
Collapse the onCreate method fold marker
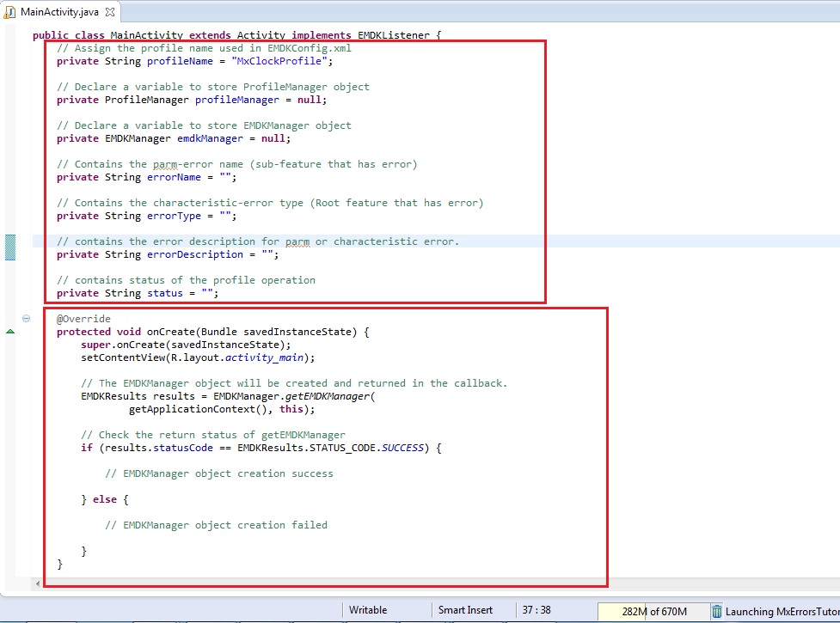point(26,319)
